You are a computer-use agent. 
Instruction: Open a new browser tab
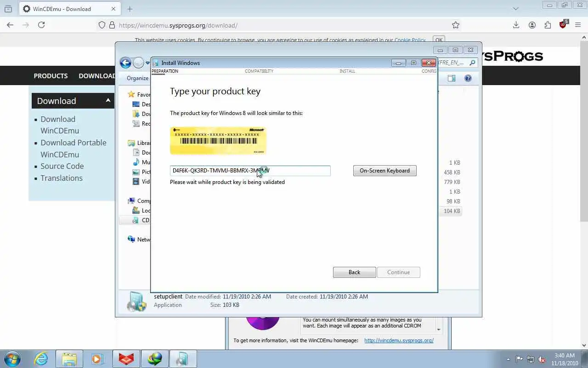point(130,9)
